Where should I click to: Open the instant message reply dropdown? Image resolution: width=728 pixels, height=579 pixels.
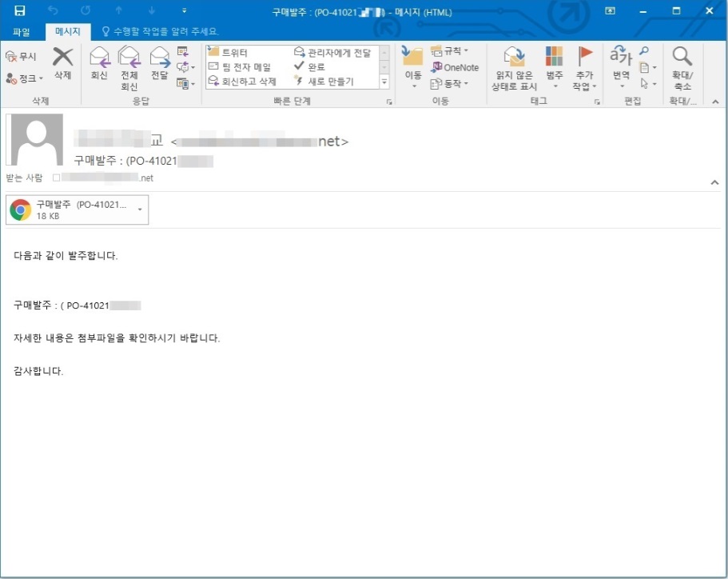pos(185,67)
